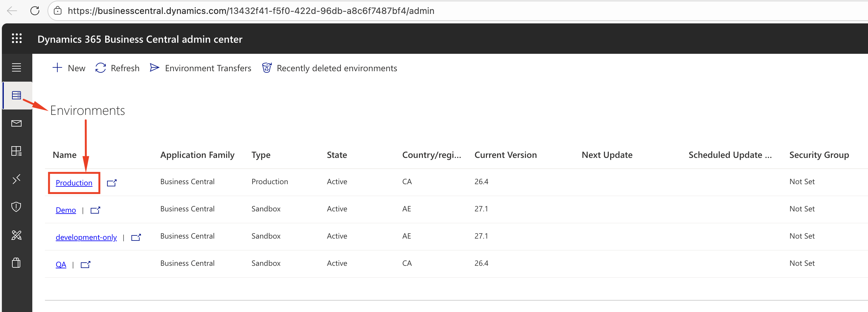This screenshot has width=868, height=312.
Task: Open the Production environment link
Action: (74, 183)
